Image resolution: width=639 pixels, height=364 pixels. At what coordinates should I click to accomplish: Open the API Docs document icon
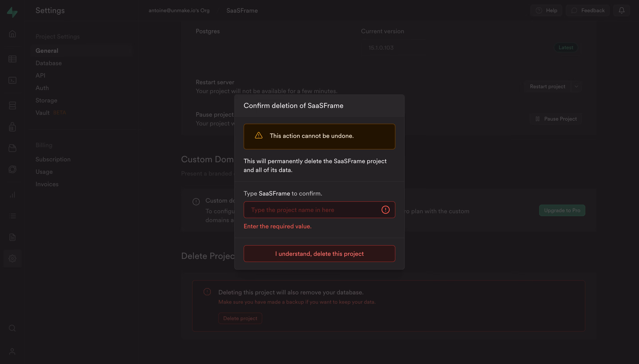[x=12, y=237]
